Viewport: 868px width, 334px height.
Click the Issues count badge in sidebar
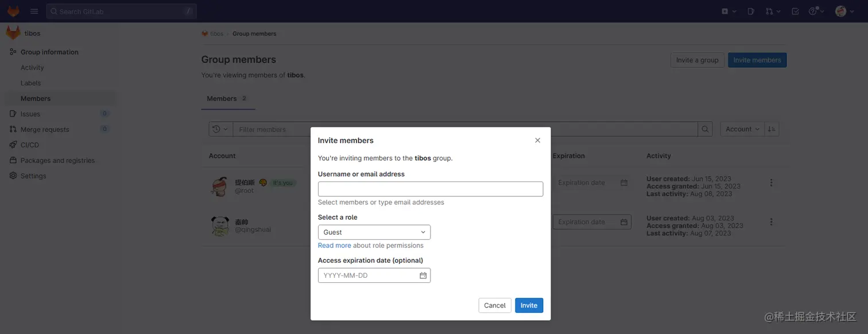pos(104,114)
